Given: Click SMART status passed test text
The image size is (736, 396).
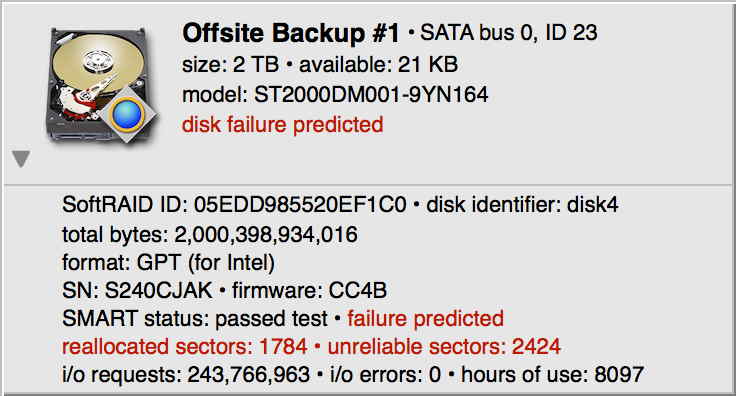Looking at the screenshot, I should [195, 319].
